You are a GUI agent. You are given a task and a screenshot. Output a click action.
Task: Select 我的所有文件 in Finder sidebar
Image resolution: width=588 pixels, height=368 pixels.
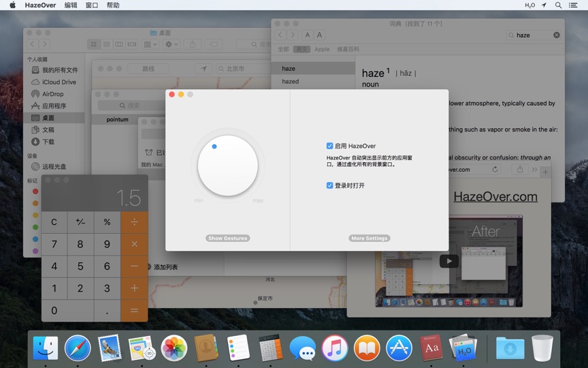[x=54, y=70]
